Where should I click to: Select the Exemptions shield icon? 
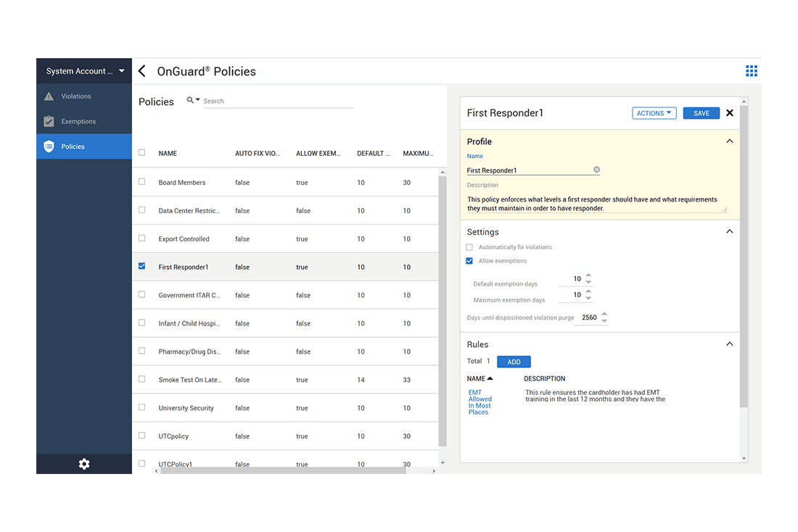[48, 121]
